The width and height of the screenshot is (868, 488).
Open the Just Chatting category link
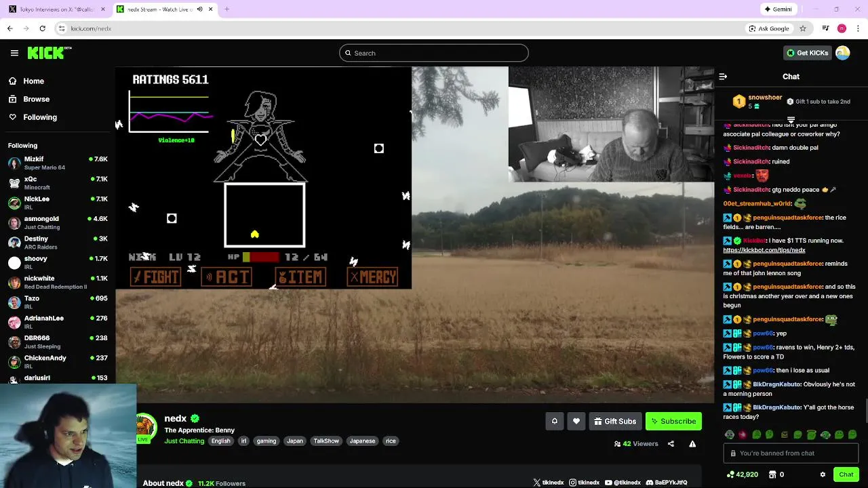point(184,441)
